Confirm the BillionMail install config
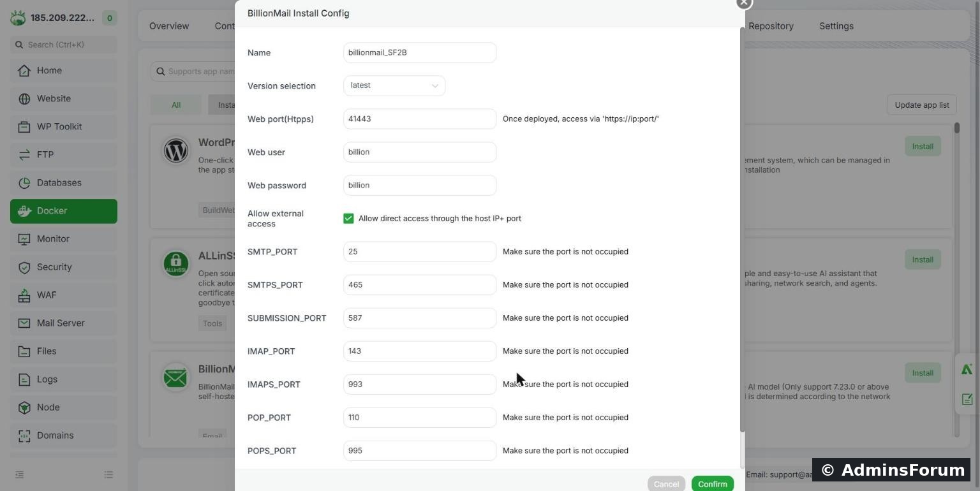The image size is (980, 491). coord(713,484)
